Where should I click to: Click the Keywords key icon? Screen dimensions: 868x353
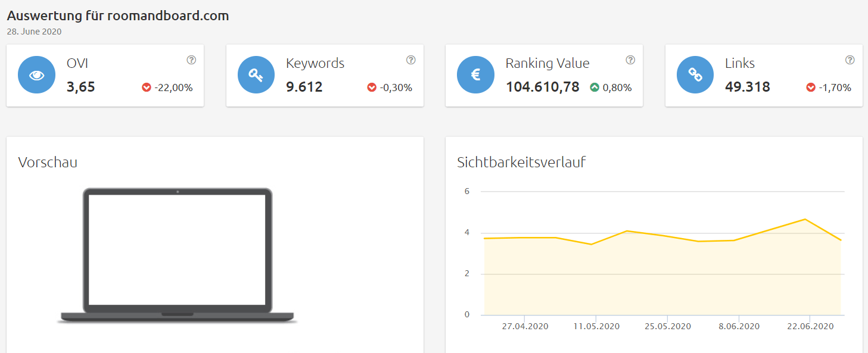(256, 75)
